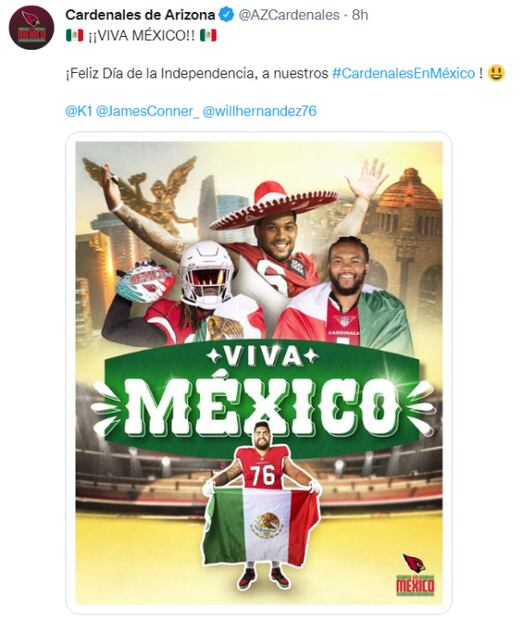Click the first Mexican flag emoji
Screen dimensions: 523x620
pyautogui.click(x=74, y=36)
